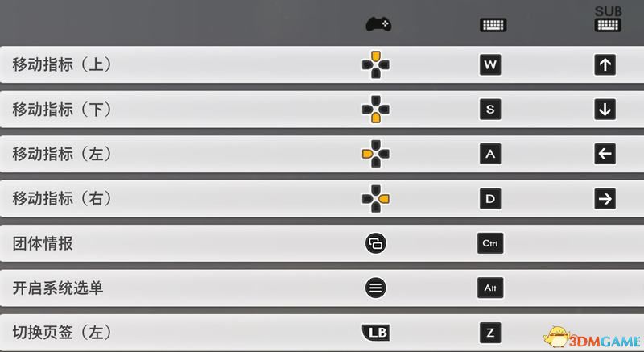This screenshot has height=352, width=644.
Task: Click the main keyboard column header icon
Action: tap(493, 25)
